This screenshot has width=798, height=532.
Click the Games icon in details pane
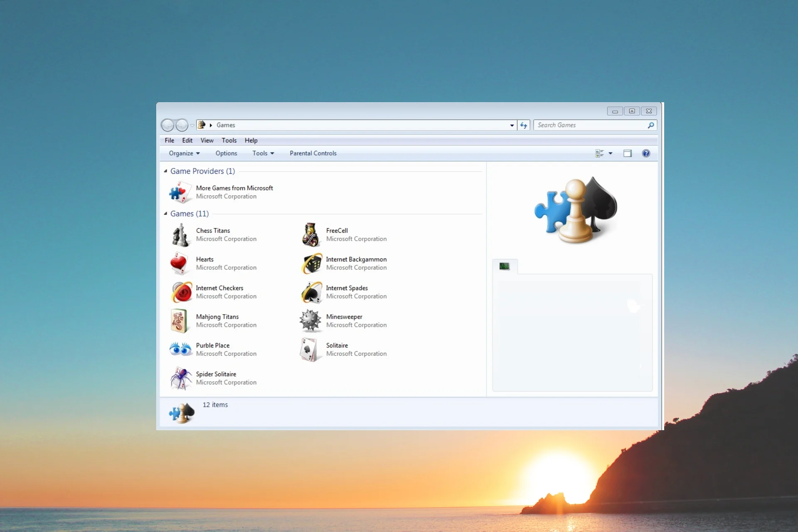tap(182, 413)
